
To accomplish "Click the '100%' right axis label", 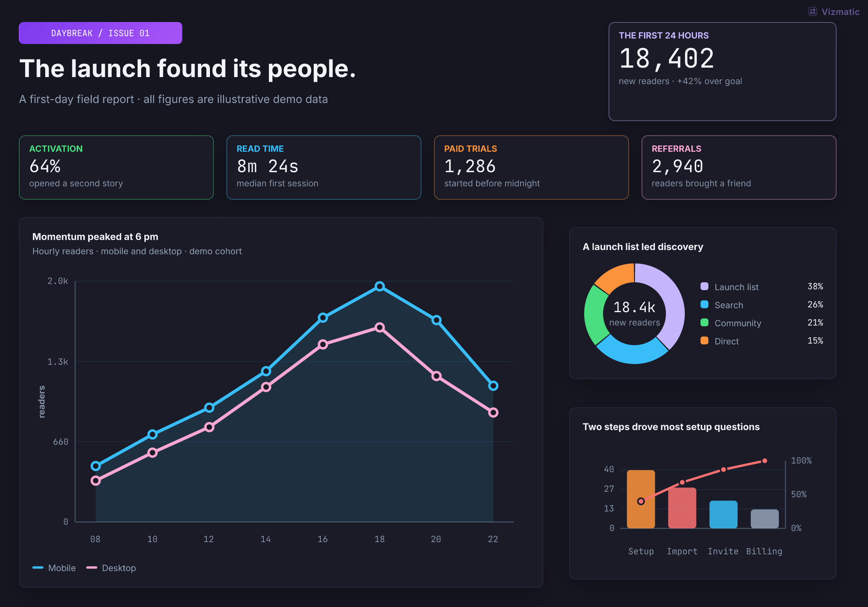I will click(x=801, y=460).
